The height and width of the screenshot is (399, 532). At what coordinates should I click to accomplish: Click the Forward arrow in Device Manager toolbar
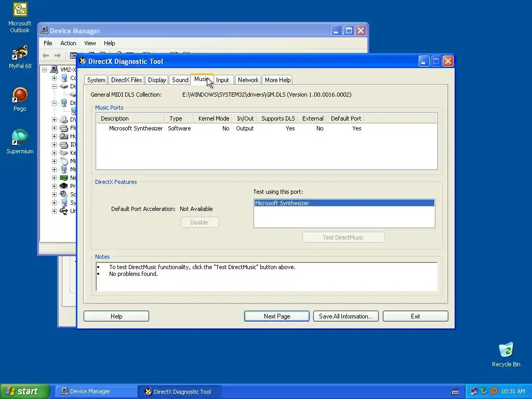click(x=58, y=55)
